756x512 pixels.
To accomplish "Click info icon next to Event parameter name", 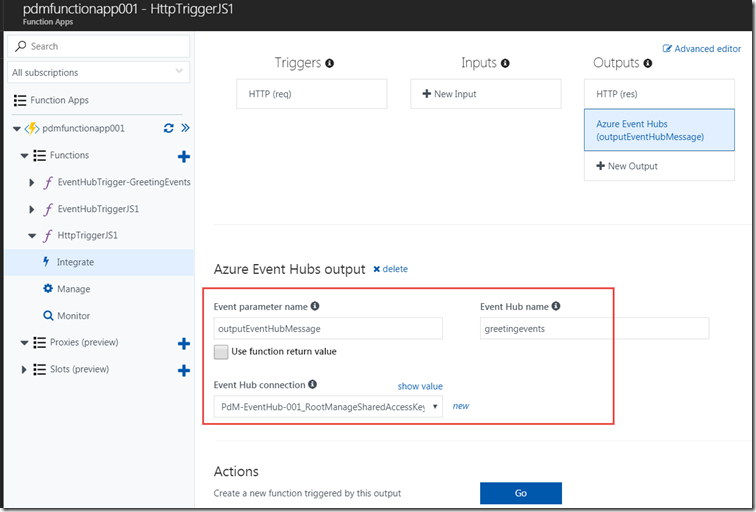I will [x=316, y=306].
